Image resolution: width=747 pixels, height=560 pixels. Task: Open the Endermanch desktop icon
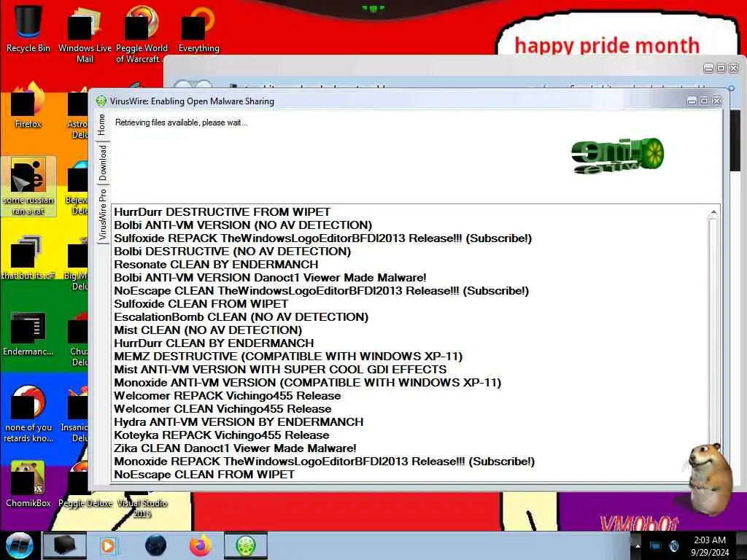tap(28, 333)
